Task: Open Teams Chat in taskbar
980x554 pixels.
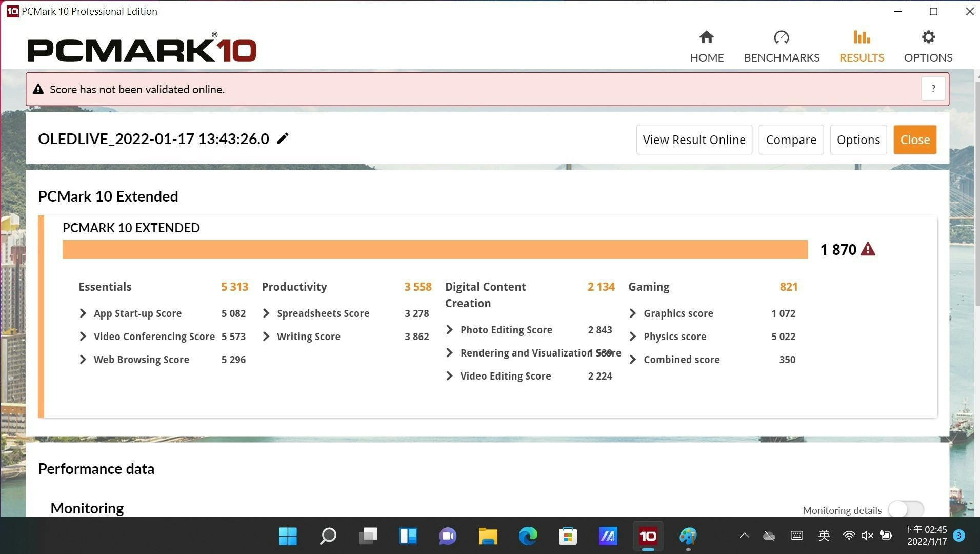Action: coord(448,536)
